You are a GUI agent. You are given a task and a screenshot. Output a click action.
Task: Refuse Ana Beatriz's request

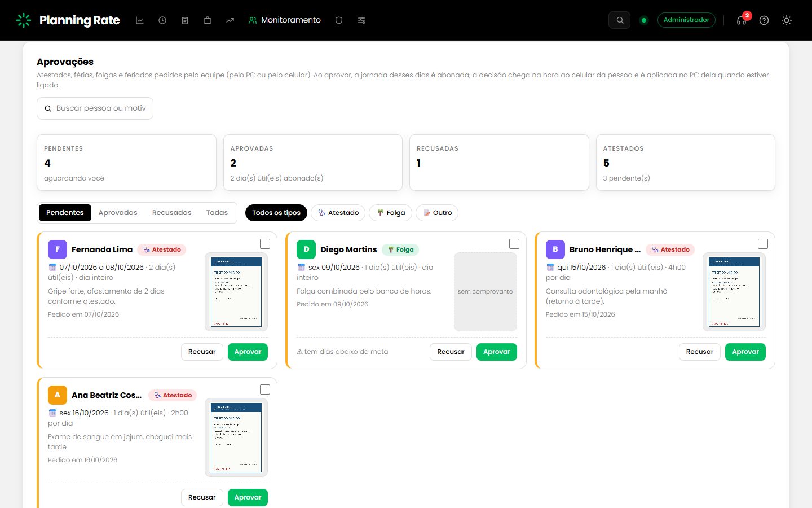pyautogui.click(x=202, y=497)
